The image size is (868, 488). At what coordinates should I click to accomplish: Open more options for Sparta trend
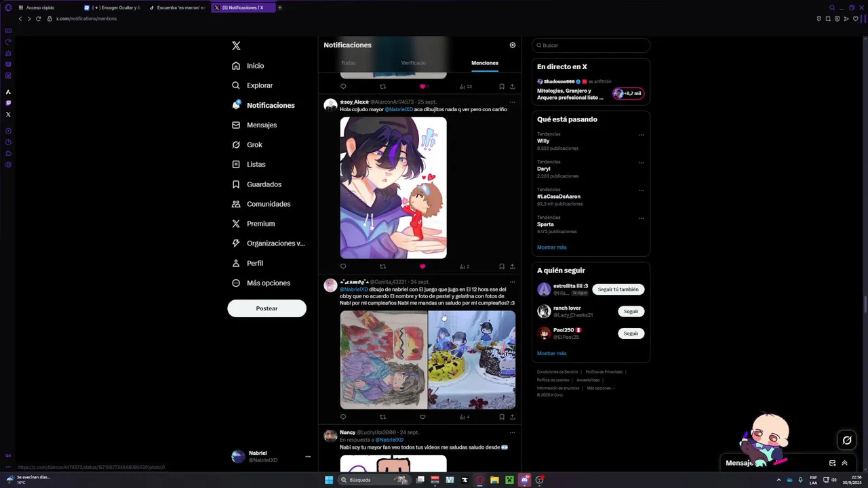(641, 218)
